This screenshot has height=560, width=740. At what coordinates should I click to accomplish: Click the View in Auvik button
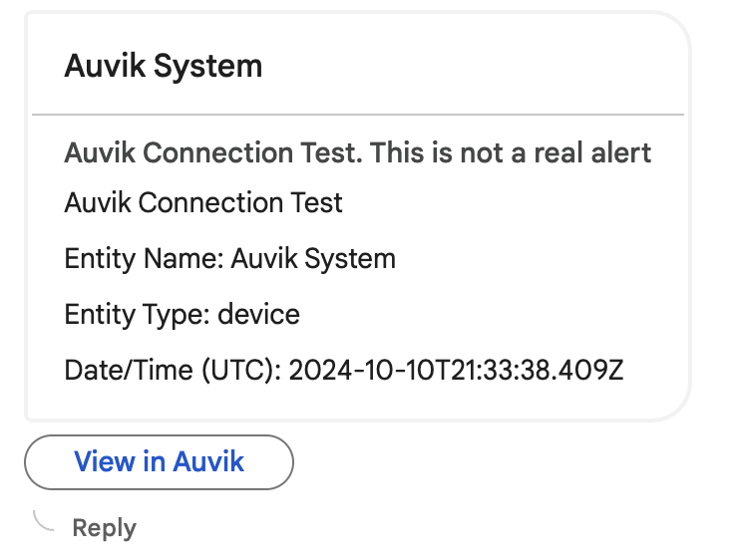coord(159,462)
